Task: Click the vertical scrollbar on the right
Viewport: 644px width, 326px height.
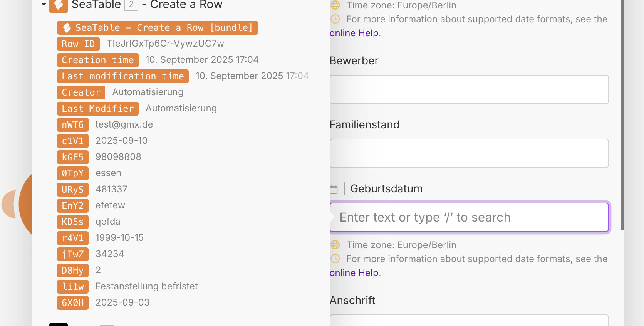Action: (x=622, y=116)
